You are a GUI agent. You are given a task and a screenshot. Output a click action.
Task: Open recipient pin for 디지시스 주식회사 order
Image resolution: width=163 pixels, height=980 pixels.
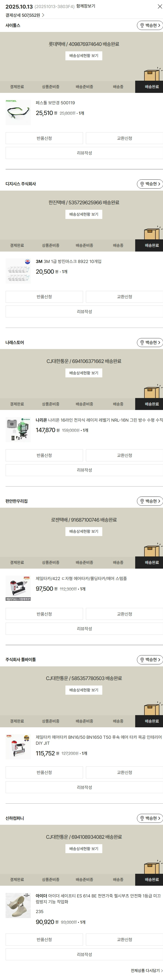click(x=150, y=184)
